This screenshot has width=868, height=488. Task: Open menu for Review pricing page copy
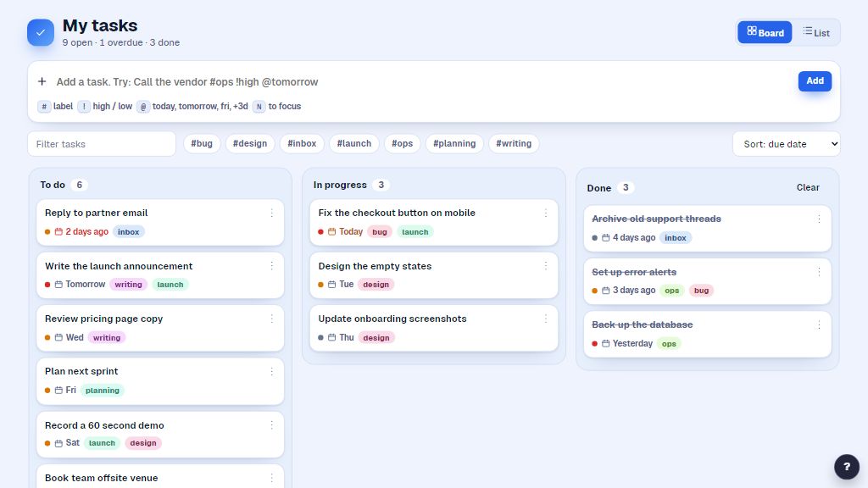point(272,319)
